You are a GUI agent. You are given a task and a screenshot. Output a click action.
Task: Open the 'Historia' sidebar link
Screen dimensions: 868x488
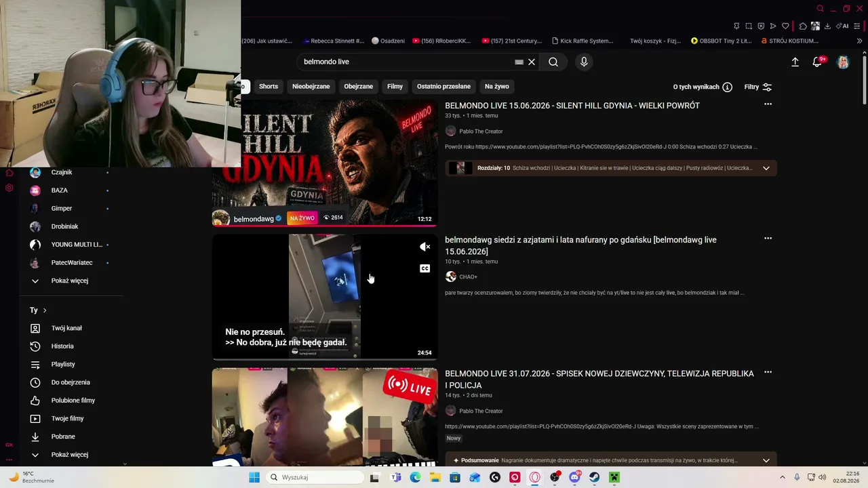(x=62, y=346)
